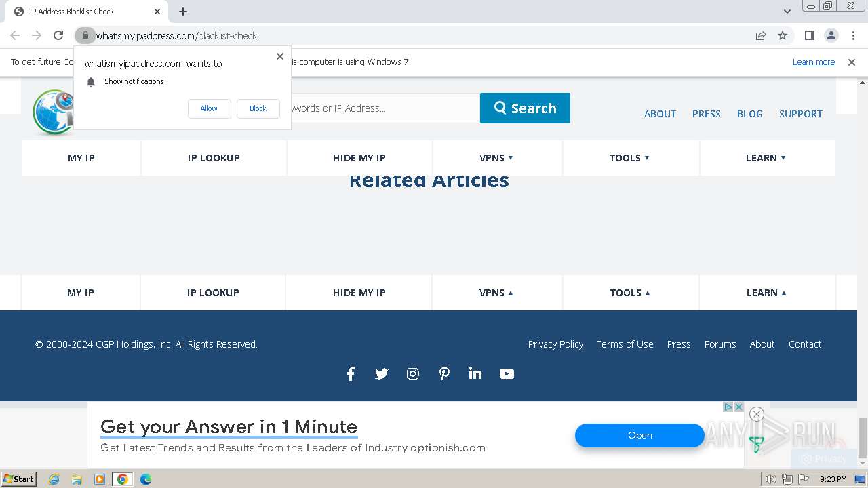Open the ABOUT header link
The height and width of the screenshot is (488, 868).
pyautogui.click(x=660, y=114)
